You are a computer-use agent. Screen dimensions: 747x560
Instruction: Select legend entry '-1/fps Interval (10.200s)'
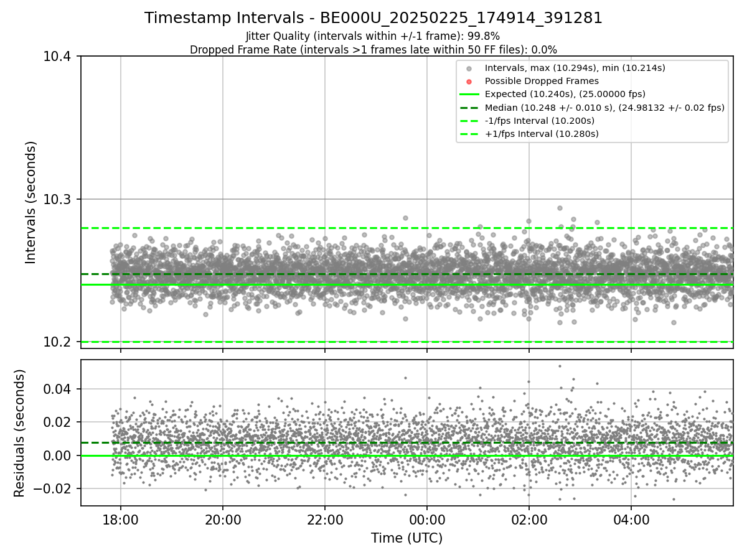[x=540, y=121]
